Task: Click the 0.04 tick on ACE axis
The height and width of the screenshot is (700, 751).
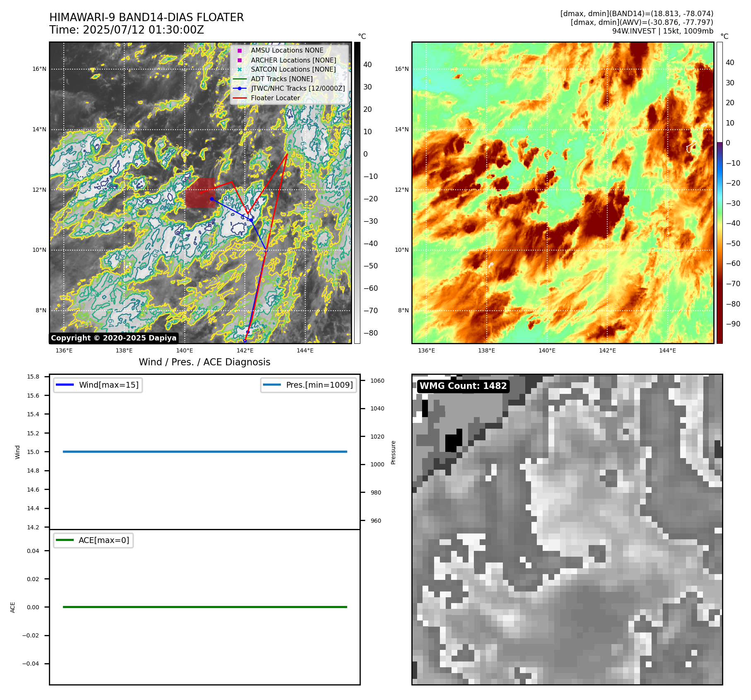Action: pyautogui.click(x=33, y=551)
